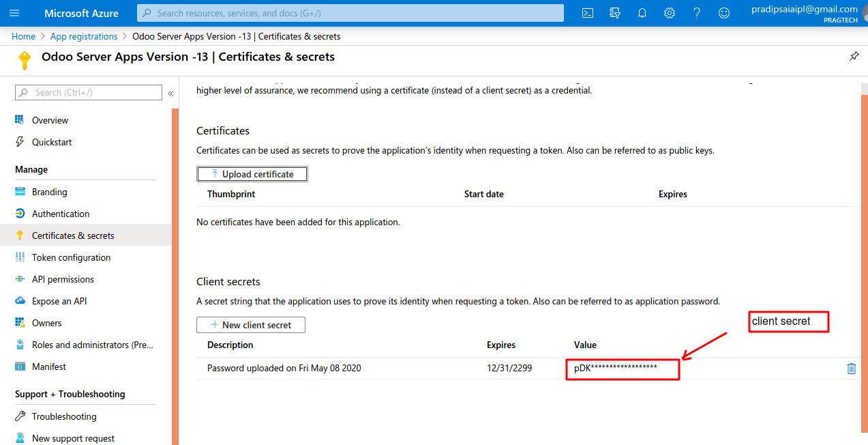The image size is (868, 445).
Task: Open Token configuration page
Action: (71, 257)
